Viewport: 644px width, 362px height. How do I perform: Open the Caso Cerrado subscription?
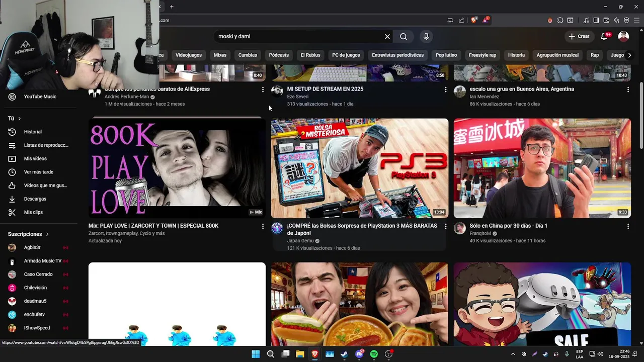pyautogui.click(x=39, y=275)
